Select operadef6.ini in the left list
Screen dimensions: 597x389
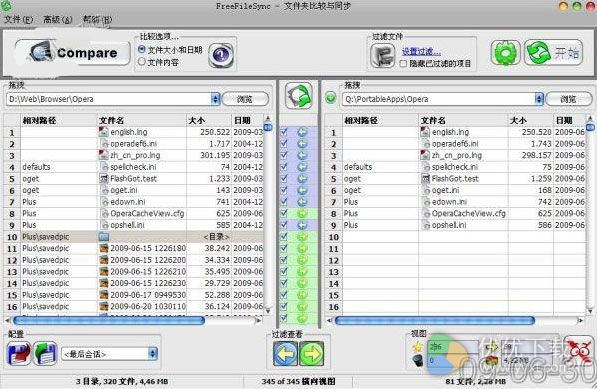pyautogui.click(x=133, y=144)
